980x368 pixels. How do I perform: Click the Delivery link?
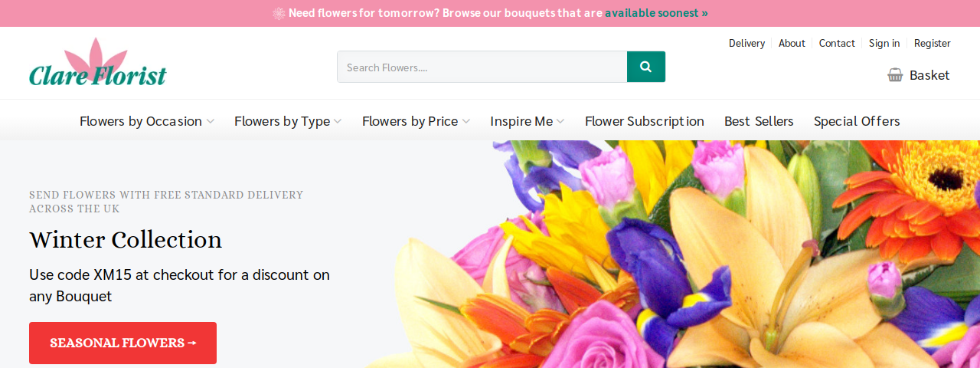[x=746, y=43]
